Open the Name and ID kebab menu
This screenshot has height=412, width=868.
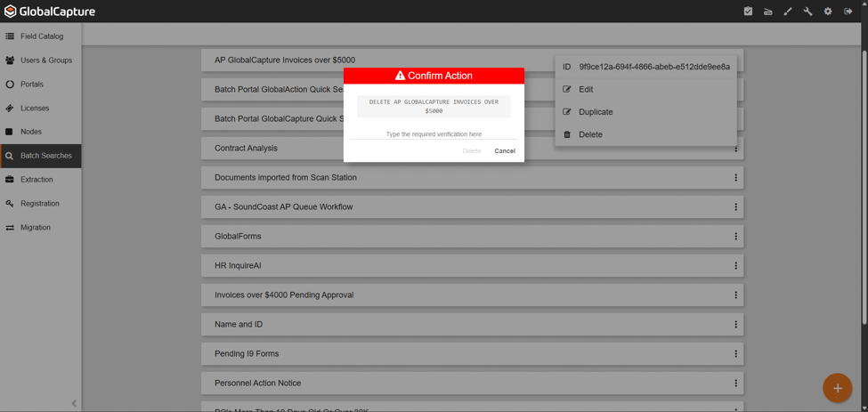pyautogui.click(x=735, y=324)
